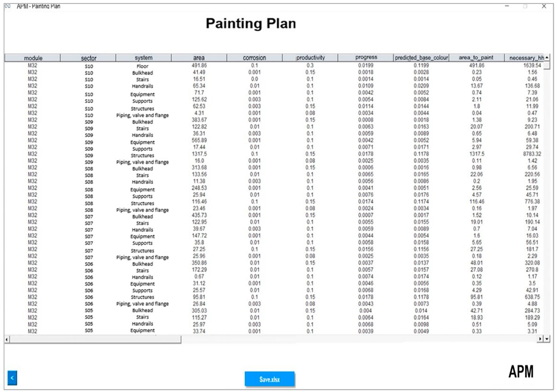557x392 pixels.
Task: Click the horizontal scrollbar thumb
Action: [x=95, y=339]
